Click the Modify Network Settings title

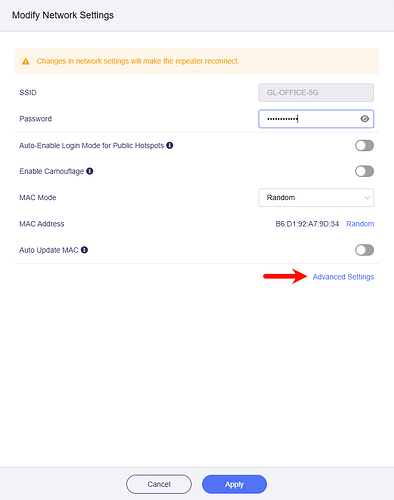pos(63,15)
